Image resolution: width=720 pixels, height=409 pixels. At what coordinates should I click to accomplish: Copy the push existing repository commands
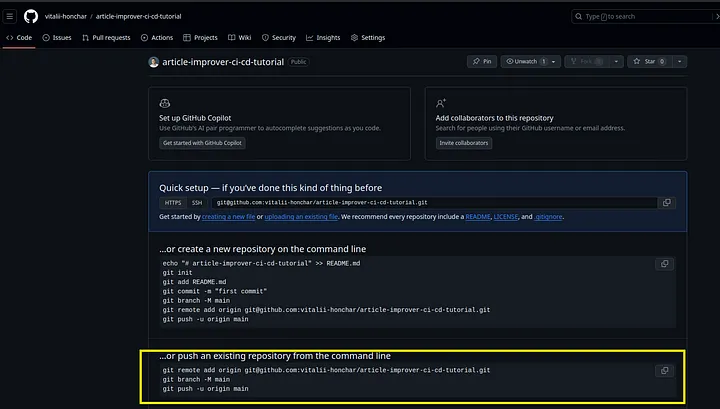[664, 371]
